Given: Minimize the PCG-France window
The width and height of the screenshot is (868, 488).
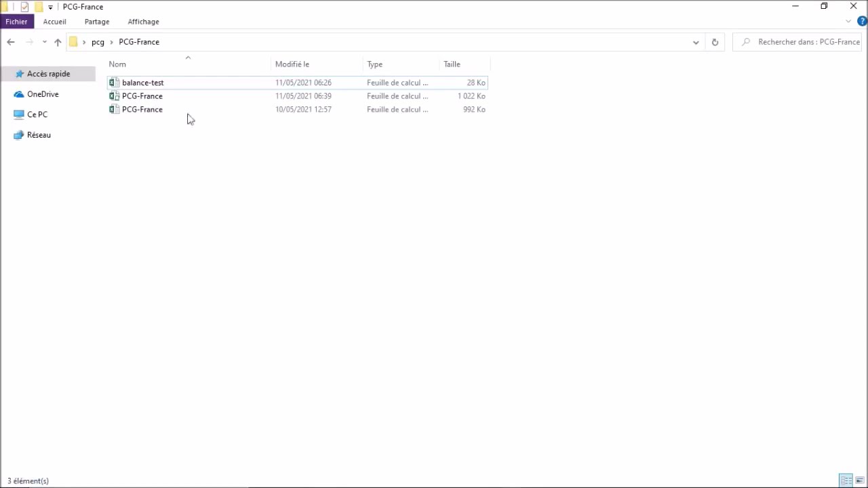Looking at the screenshot, I should click(795, 6).
